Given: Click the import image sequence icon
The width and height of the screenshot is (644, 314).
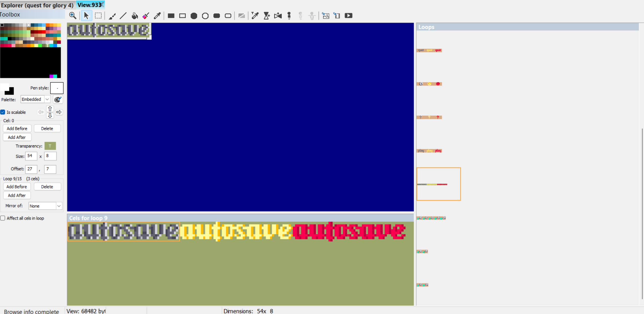Looking at the screenshot, I should click(337, 16).
